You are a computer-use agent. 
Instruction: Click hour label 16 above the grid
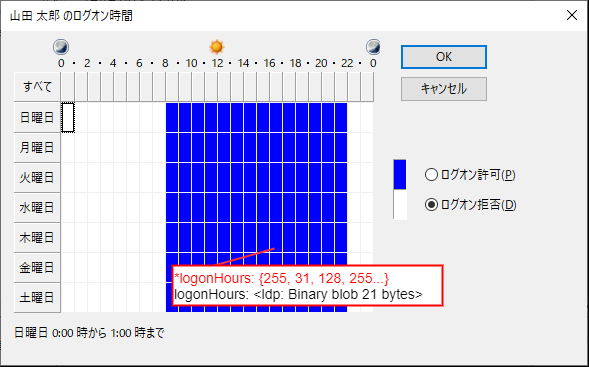point(269,63)
